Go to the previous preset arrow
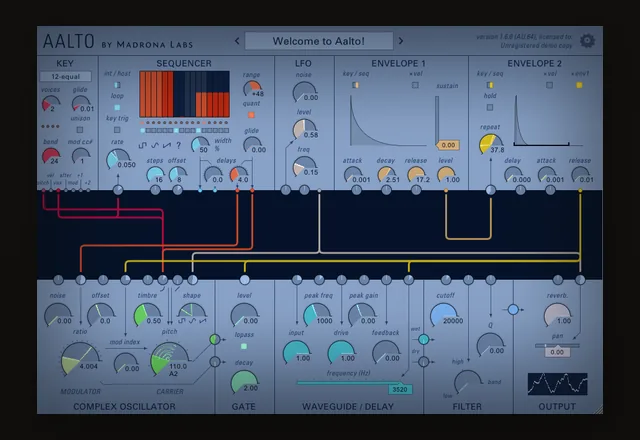This screenshot has width=640, height=440. click(237, 41)
